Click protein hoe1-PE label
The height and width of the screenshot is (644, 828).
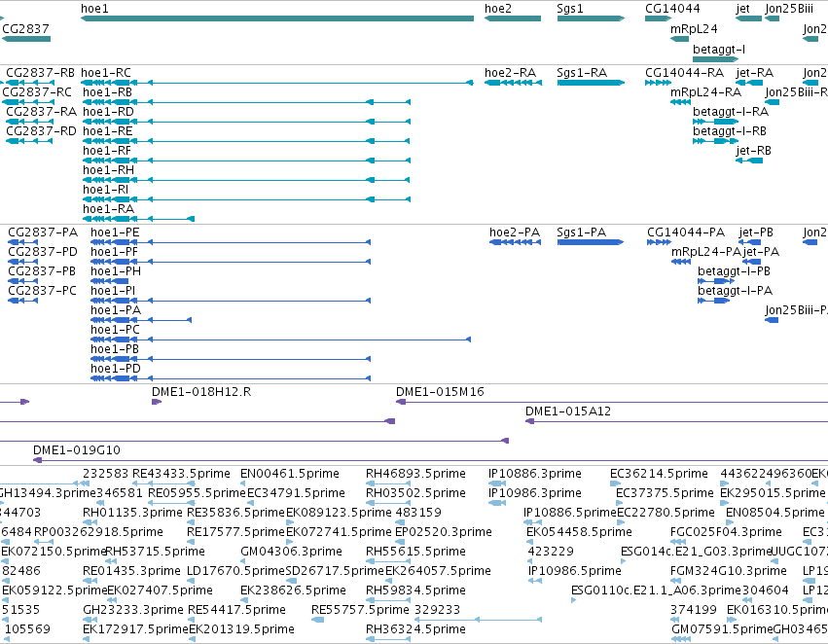[x=115, y=233]
